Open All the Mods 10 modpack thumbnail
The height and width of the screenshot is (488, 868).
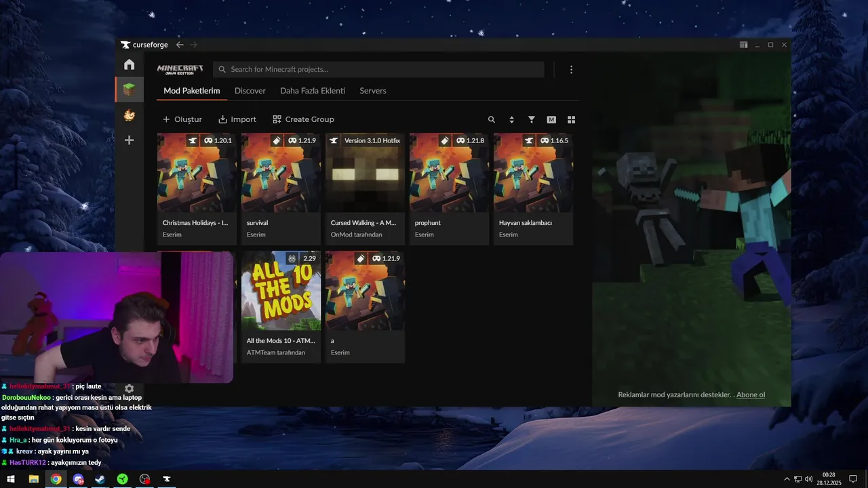tap(281, 291)
